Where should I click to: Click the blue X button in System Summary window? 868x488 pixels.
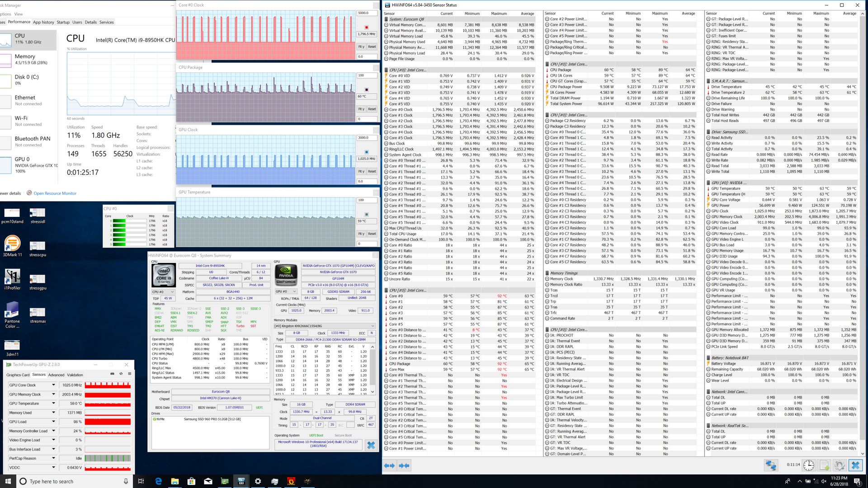click(x=371, y=445)
